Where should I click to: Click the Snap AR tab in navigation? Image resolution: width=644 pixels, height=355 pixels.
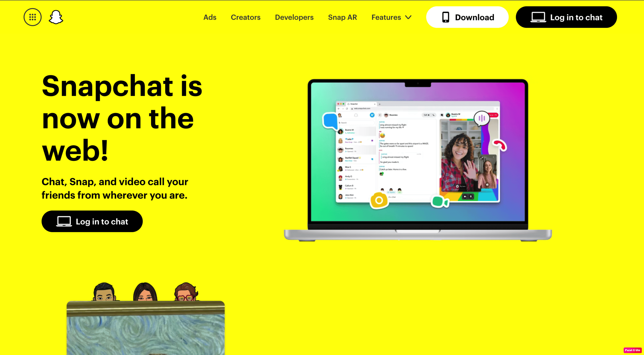pos(343,18)
